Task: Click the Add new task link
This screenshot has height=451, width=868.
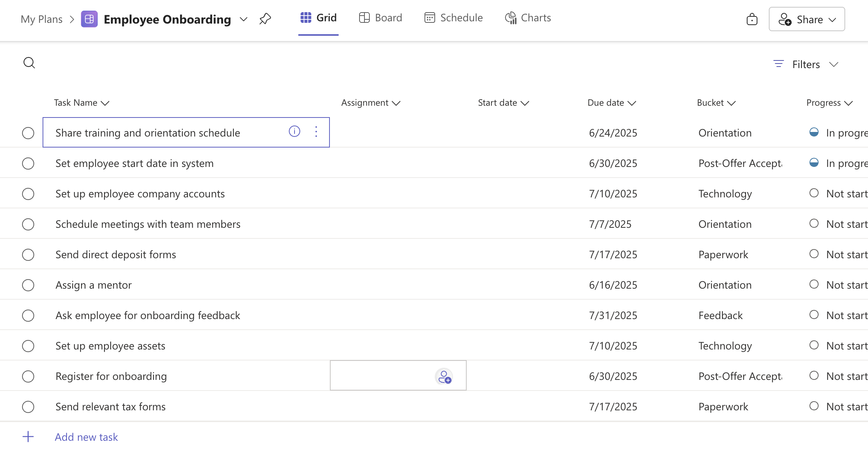Action: (86, 437)
